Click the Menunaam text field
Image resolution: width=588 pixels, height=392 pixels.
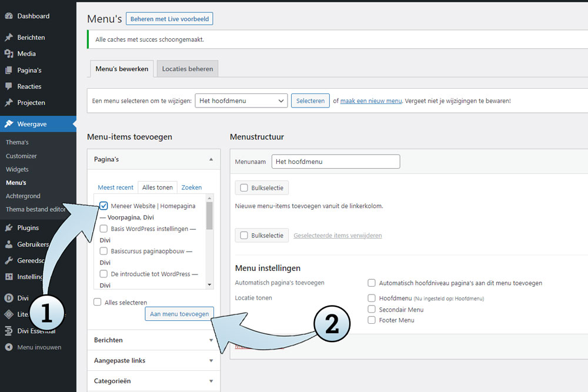click(x=335, y=162)
